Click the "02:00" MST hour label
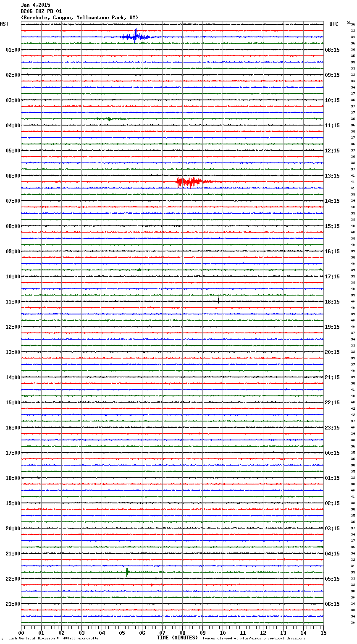 [13, 75]
